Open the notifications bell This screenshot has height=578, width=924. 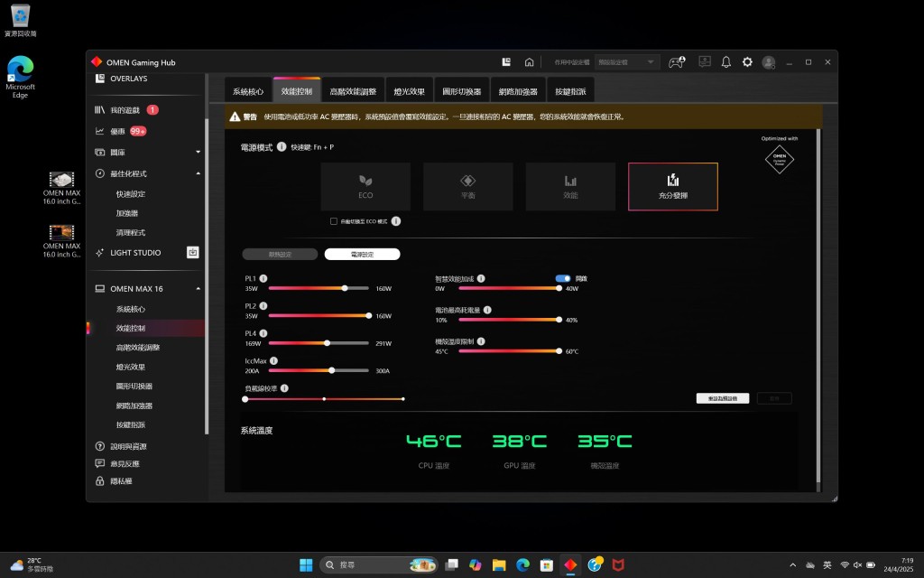tap(726, 62)
